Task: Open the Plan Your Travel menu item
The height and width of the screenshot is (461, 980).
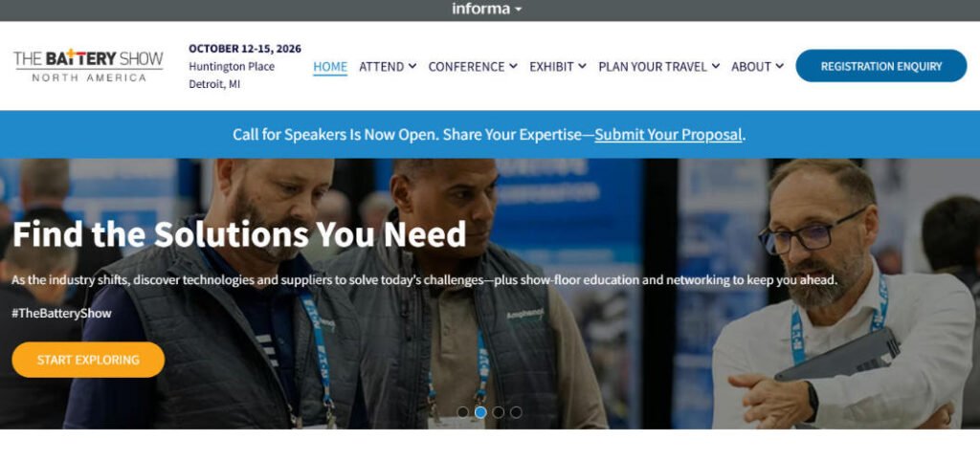Action: pos(653,67)
